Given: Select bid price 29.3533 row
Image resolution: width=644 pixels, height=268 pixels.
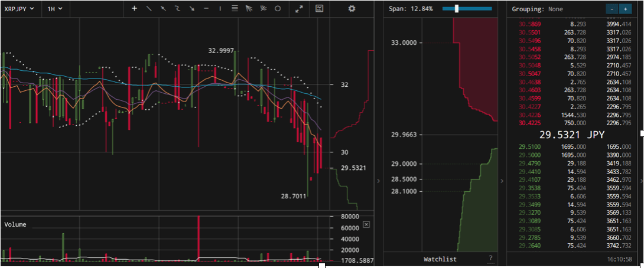Looking at the screenshot, I should click(x=574, y=196).
